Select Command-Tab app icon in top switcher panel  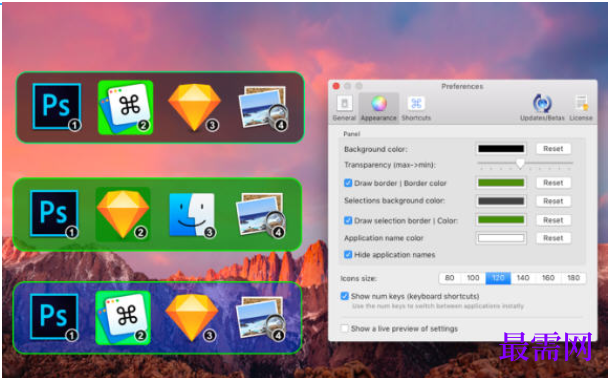125,107
